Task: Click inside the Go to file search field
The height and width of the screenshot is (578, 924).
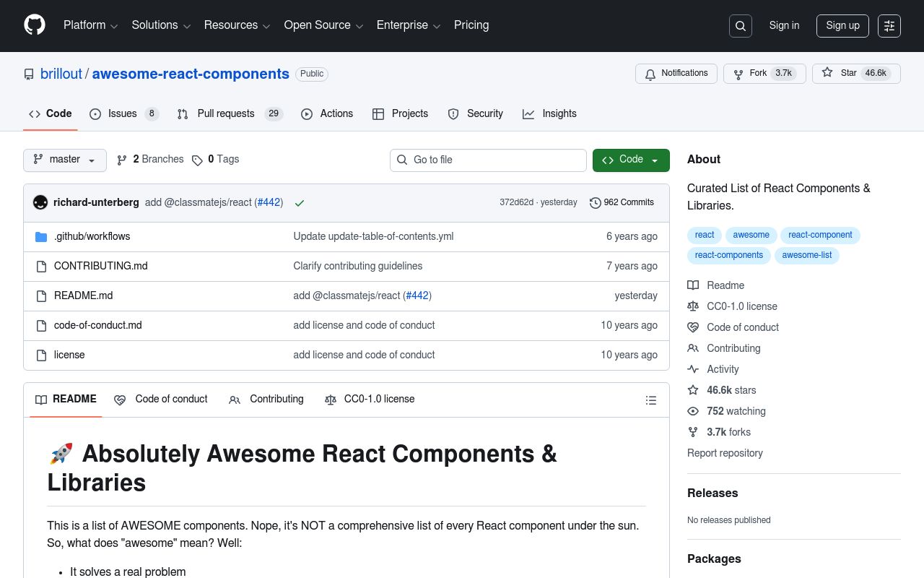Action: click(x=488, y=160)
